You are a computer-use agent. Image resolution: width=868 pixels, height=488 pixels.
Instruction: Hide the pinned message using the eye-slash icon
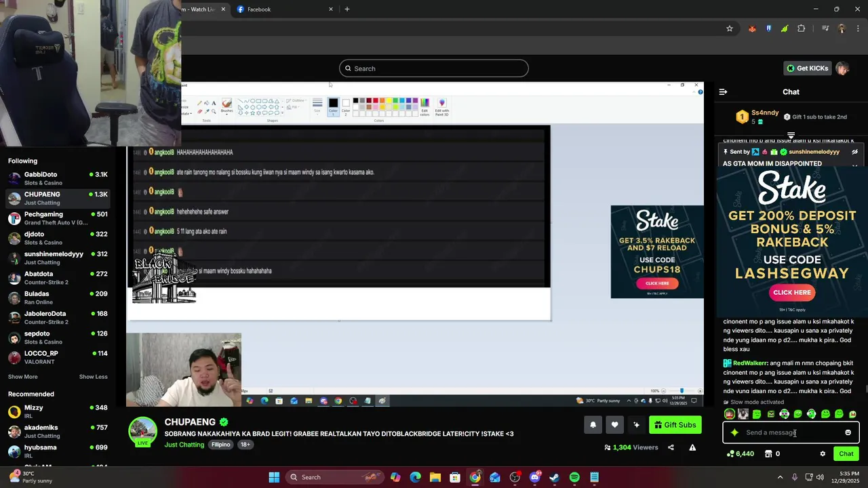[x=854, y=152]
